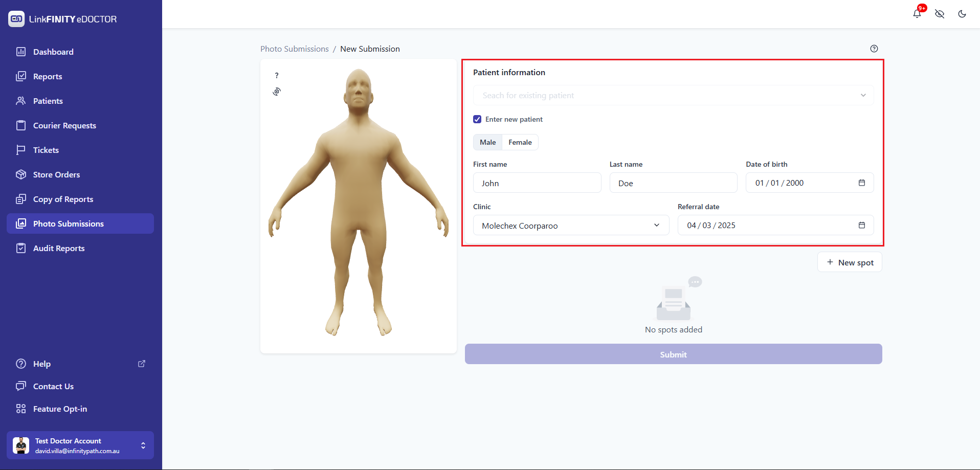Toggle the dark mode moon icon
The height and width of the screenshot is (470, 980).
point(962,14)
